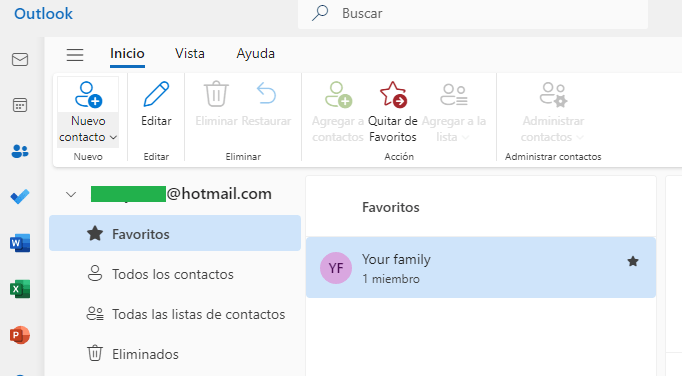The width and height of the screenshot is (682, 376).
Task: Click the hotmail.com account name
Action: click(181, 194)
